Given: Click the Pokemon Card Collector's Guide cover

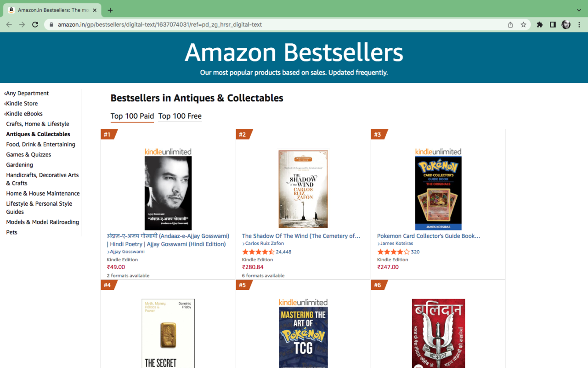Looking at the screenshot, I should pos(438,193).
